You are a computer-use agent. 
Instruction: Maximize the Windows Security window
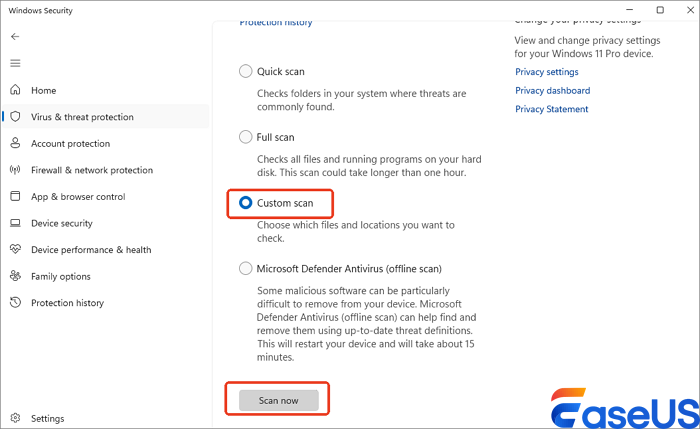click(660, 10)
